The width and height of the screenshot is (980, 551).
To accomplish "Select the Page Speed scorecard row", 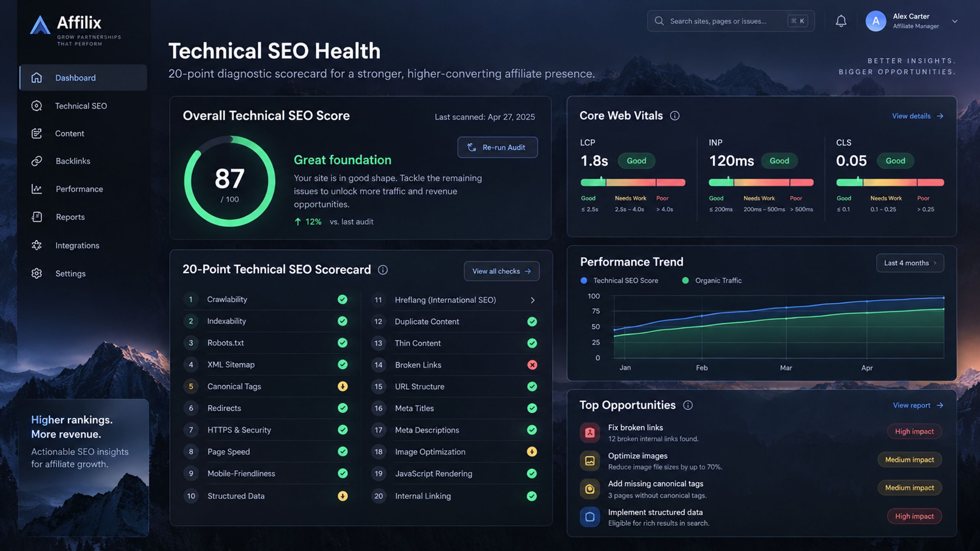I will [266, 452].
